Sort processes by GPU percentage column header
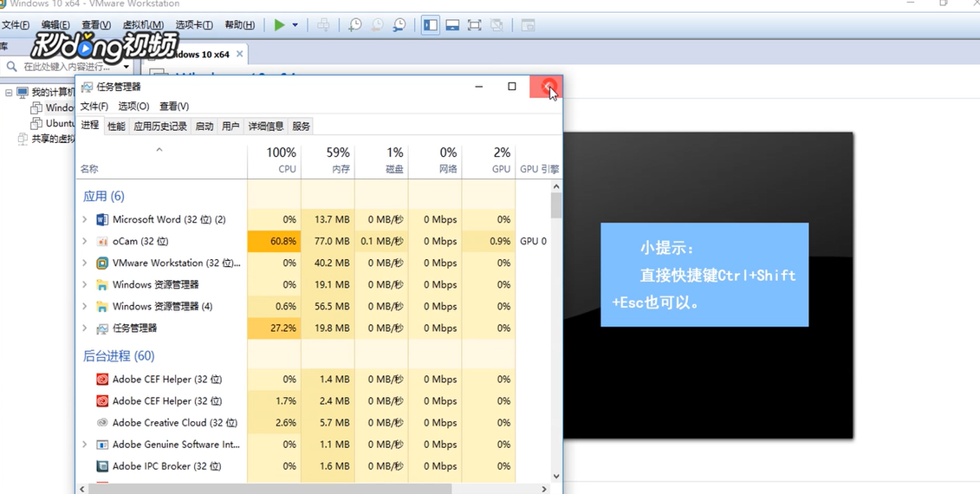Screen dimensions: 980x494 coord(490,160)
